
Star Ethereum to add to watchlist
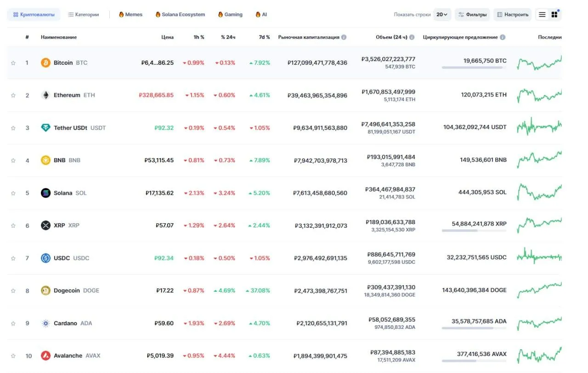pyautogui.click(x=13, y=96)
